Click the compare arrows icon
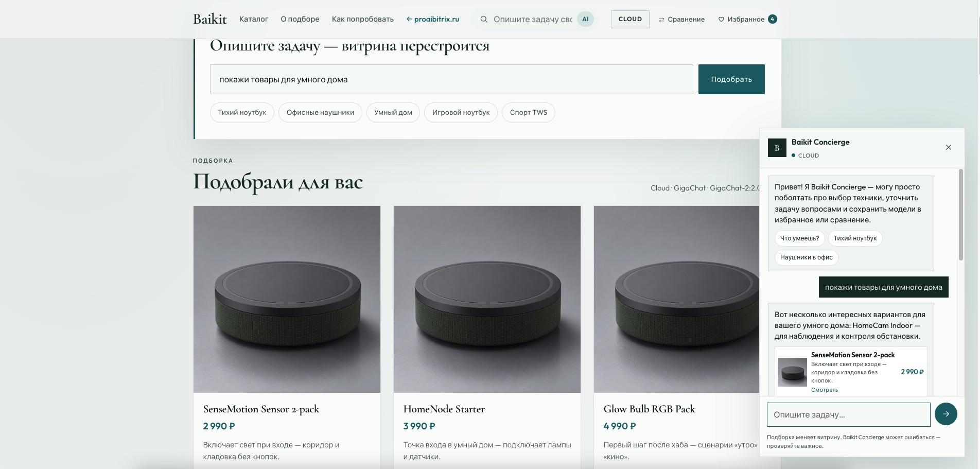 pos(661,20)
